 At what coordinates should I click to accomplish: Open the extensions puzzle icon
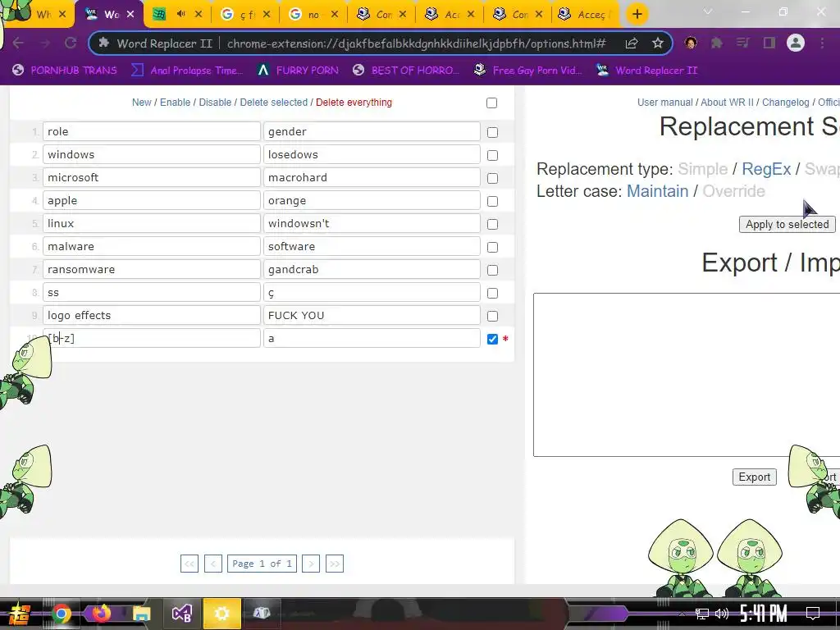pos(717,43)
